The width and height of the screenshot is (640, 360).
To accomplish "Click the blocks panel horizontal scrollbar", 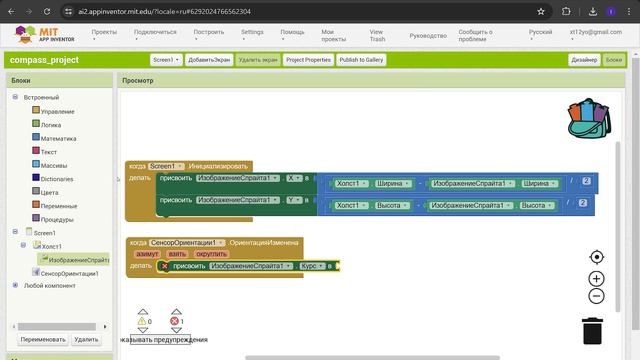I will (57, 327).
